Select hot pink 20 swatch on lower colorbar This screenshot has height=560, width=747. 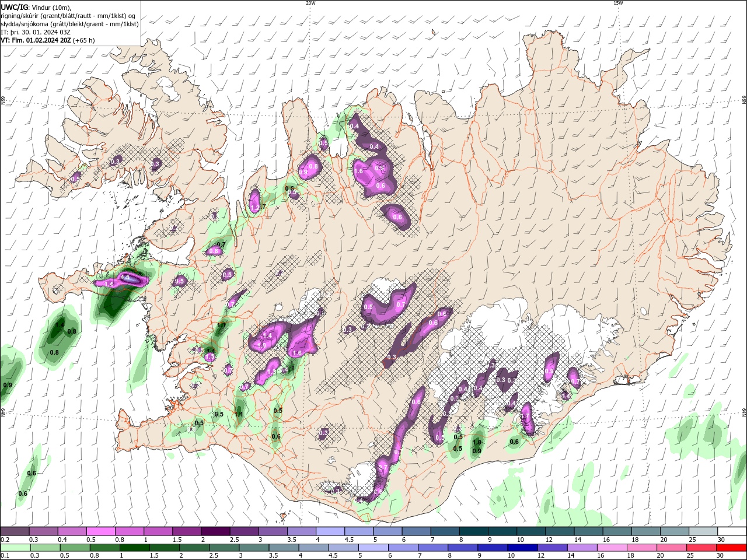671,548
